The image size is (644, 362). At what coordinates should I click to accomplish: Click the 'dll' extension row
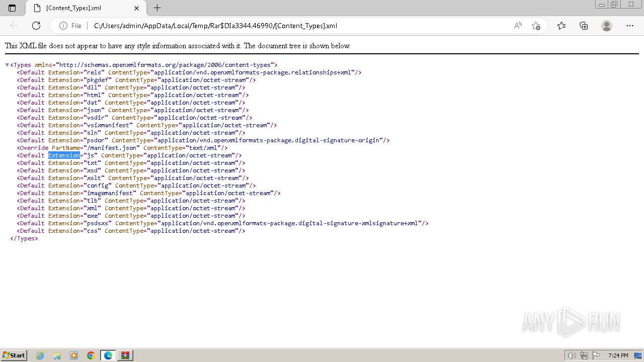[131, 87]
